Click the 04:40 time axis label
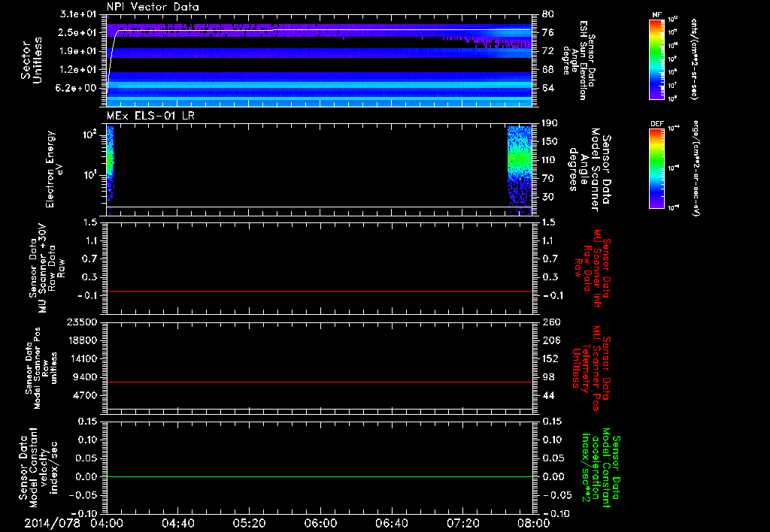Screen dimensions: 770x532 coord(177,523)
